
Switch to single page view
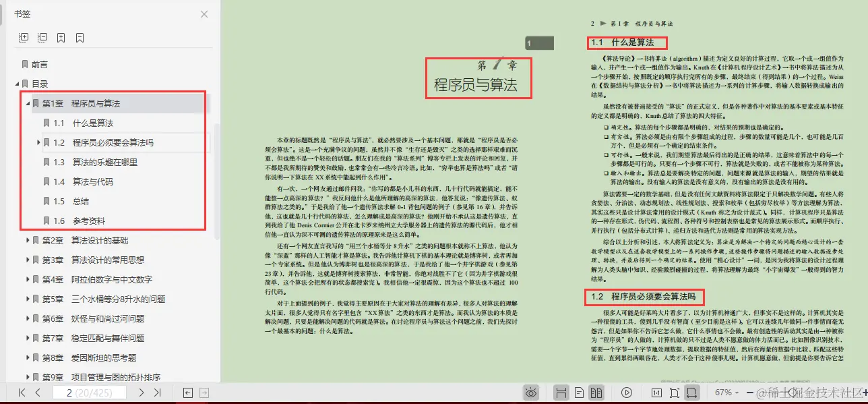(579, 392)
